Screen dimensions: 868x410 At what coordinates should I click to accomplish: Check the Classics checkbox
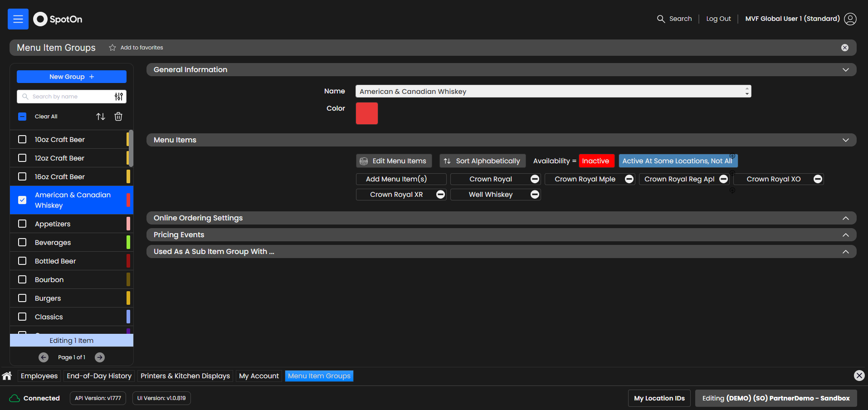pyautogui.click(x=22, y=317)
